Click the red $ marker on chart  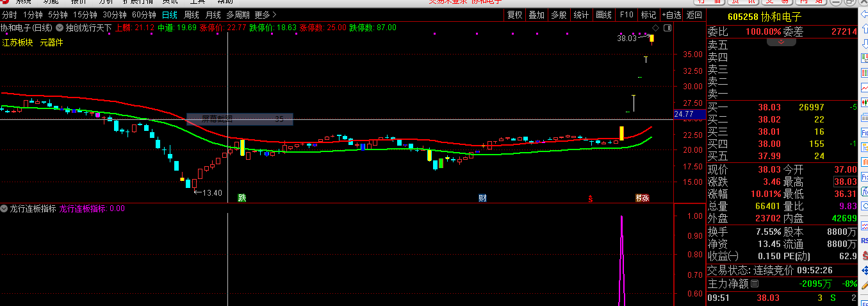[590, 198]
